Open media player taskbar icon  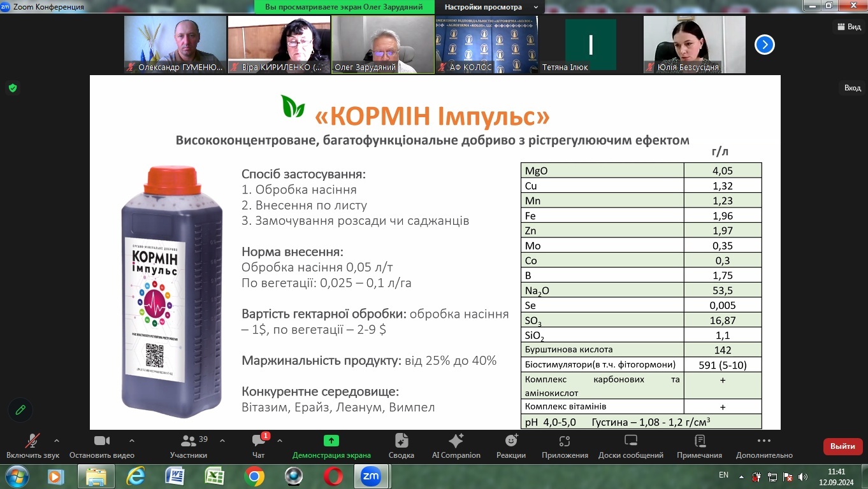(x=55, y=476)
